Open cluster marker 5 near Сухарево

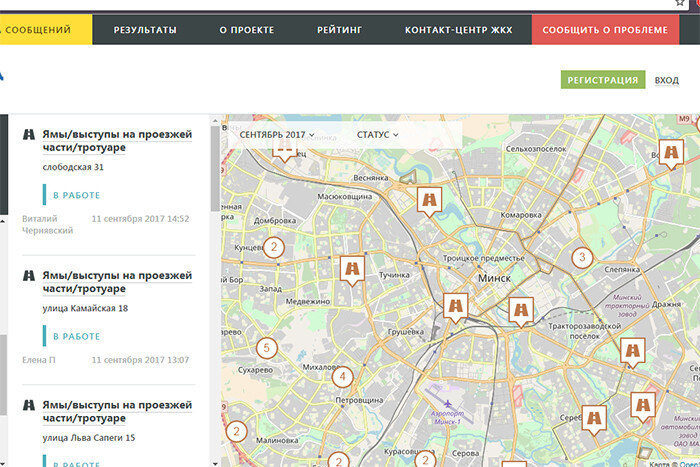267,348
